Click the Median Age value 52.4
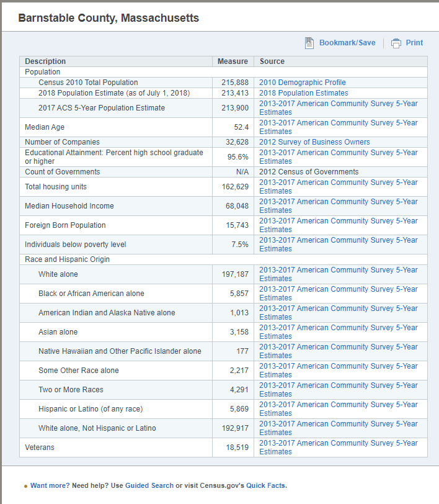Screen dimensions: 439x504 [x=241, y=127]
